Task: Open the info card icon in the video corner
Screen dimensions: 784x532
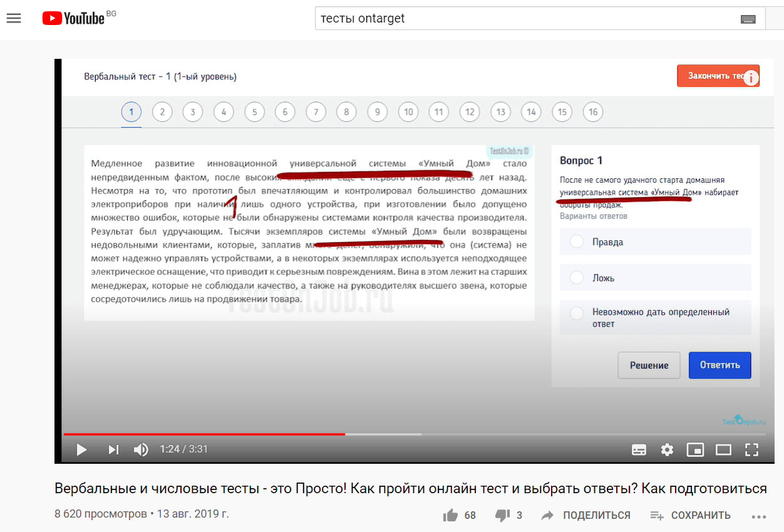Action: (750, 78)
